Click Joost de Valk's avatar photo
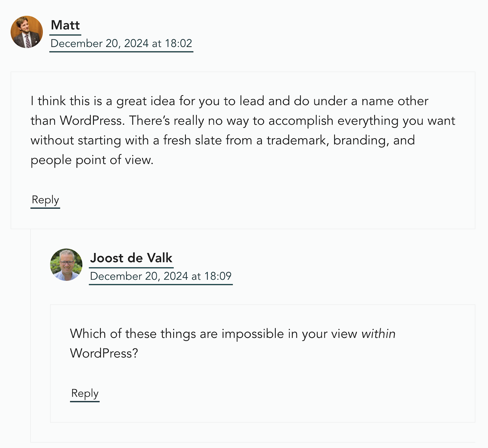This screenshot has width=488, height=448. 66,265
